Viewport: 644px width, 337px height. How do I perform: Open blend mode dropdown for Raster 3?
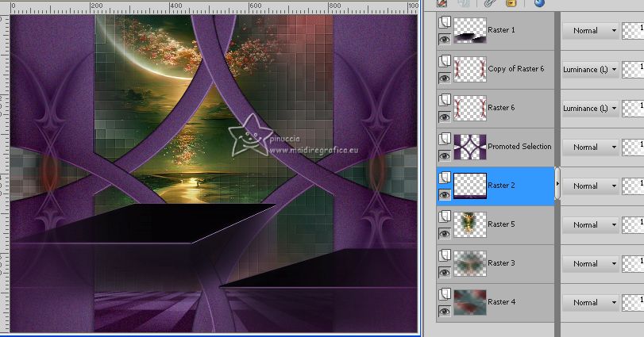[590, 264]
